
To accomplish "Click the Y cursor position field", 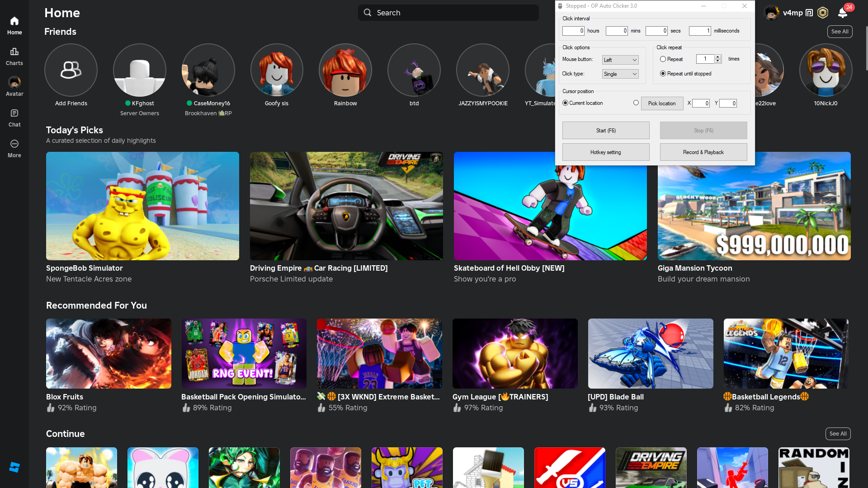I will pos(728,103).
